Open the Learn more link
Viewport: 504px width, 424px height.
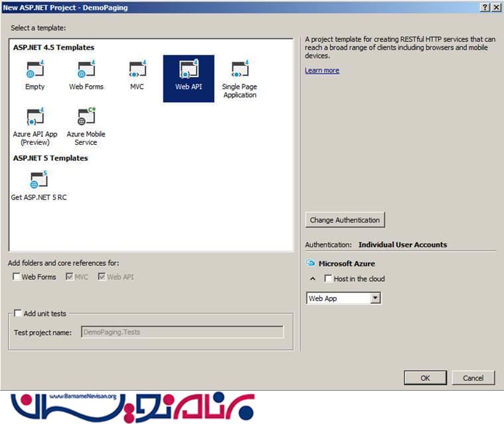click(x=322, y=70)
